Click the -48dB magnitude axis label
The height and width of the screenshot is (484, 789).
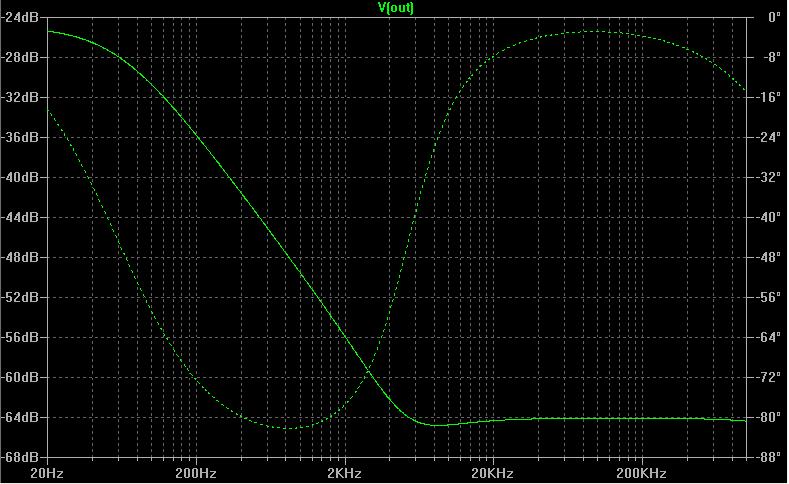click(20, 257)
